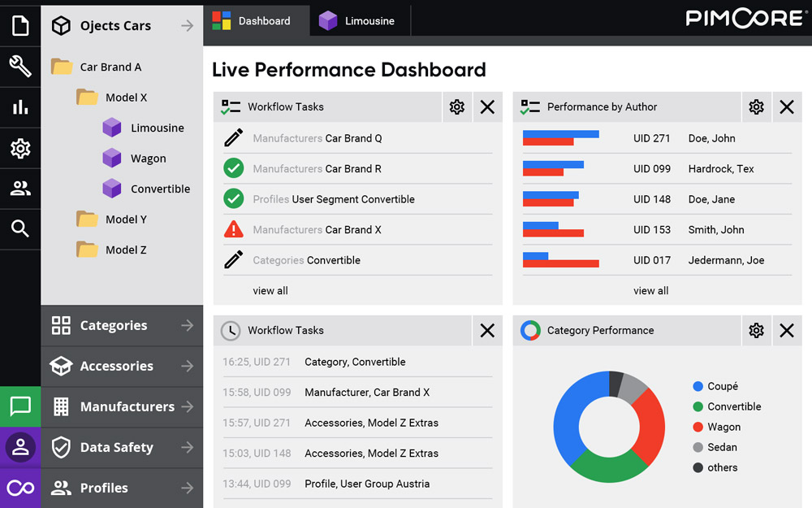Click the warning icon for Car Brand X
812x508 pixels.
pyautogui.click(x=234, y=229)
